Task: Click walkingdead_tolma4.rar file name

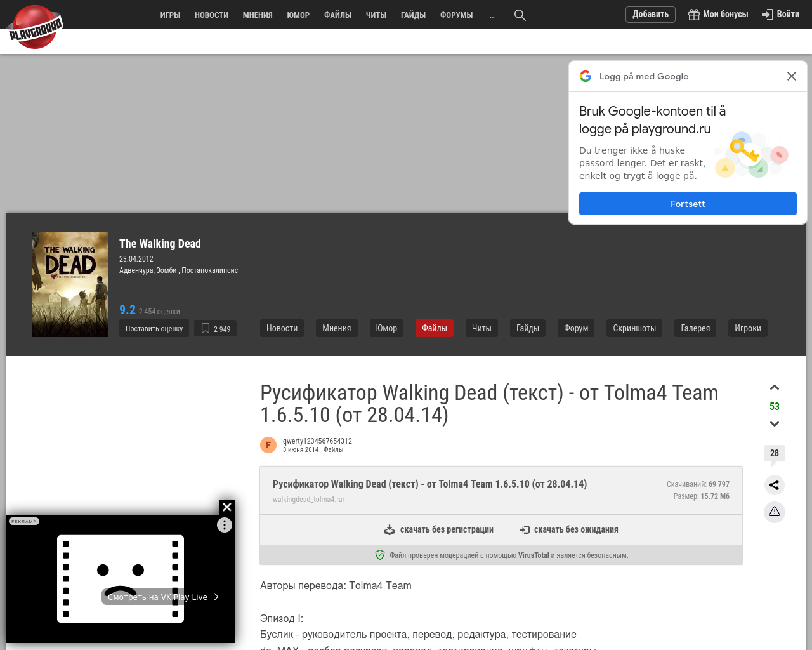Action: coord(308,500)
